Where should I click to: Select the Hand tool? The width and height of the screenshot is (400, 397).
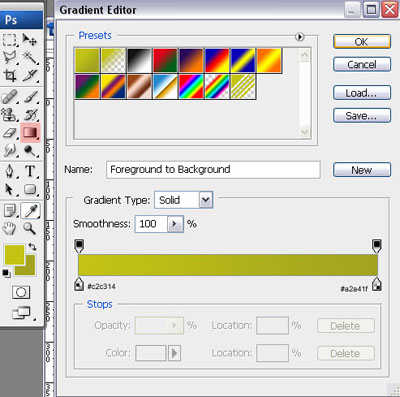[9, 229]
